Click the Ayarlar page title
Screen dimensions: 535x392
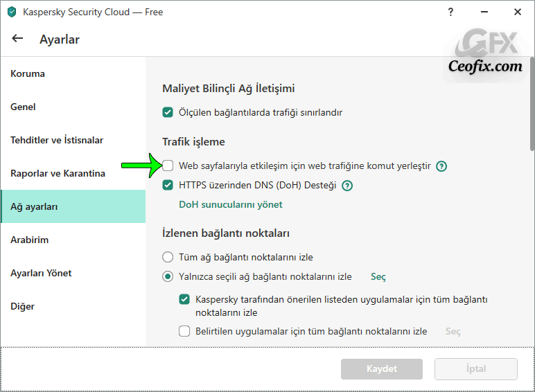(60, 39)
